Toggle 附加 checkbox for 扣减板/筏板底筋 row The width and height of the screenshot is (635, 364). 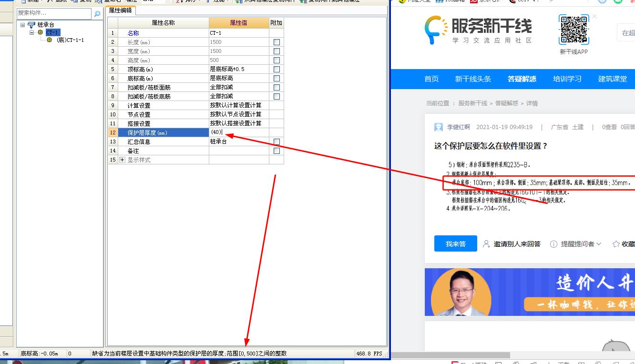click(x=277, y=96)
